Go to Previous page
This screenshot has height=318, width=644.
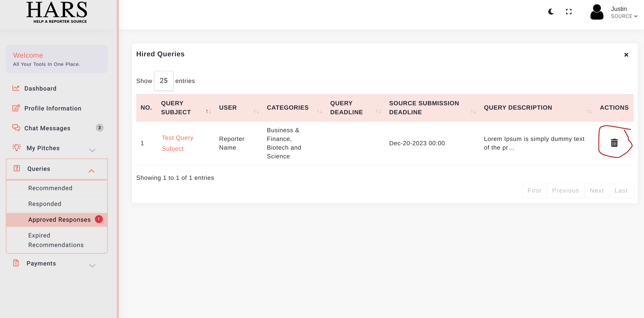point(565,191)
